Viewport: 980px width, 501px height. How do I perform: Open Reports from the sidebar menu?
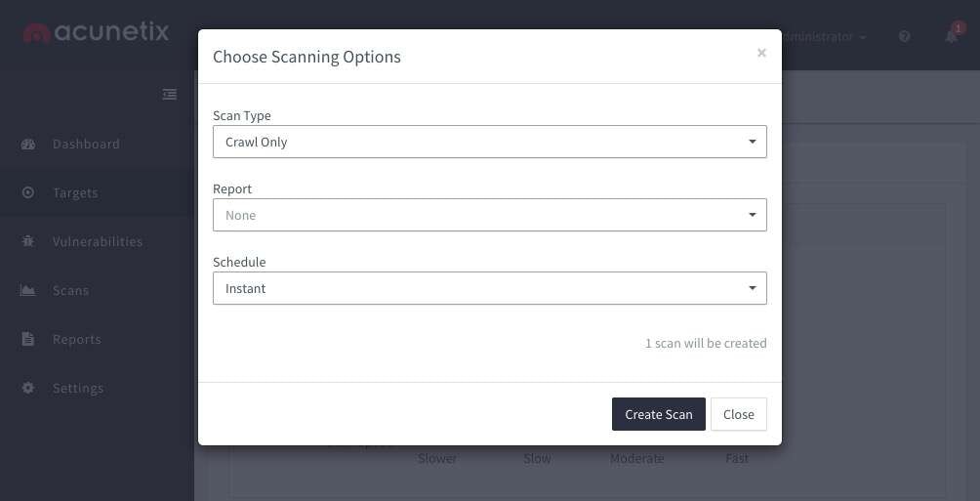click(x=77, y=339)
